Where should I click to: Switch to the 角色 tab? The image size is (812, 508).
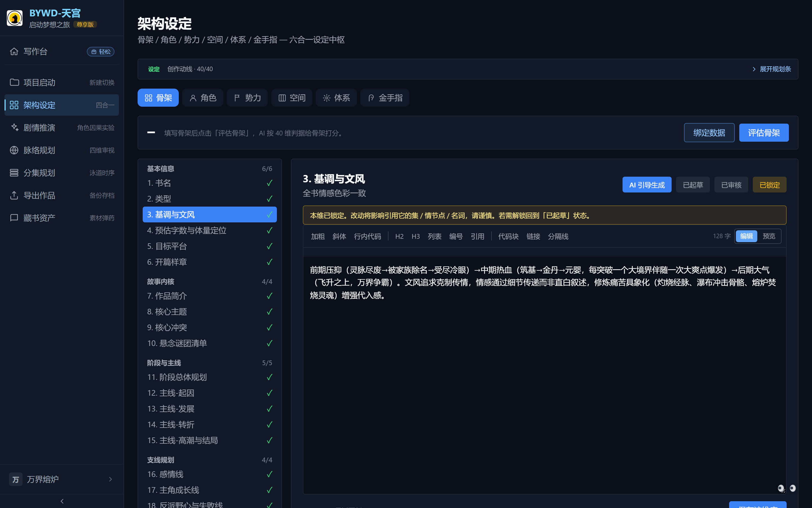(x=203, y=98)
